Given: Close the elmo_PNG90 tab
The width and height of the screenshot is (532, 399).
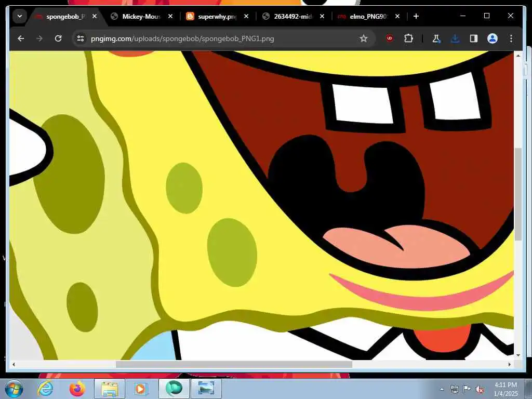Looking at the screenshot, I should pyautogui.click(x=397, y=16).
